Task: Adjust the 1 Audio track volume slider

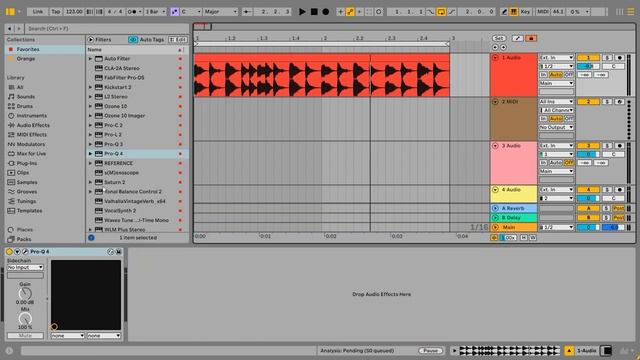Action: click(x=588, y=66)
